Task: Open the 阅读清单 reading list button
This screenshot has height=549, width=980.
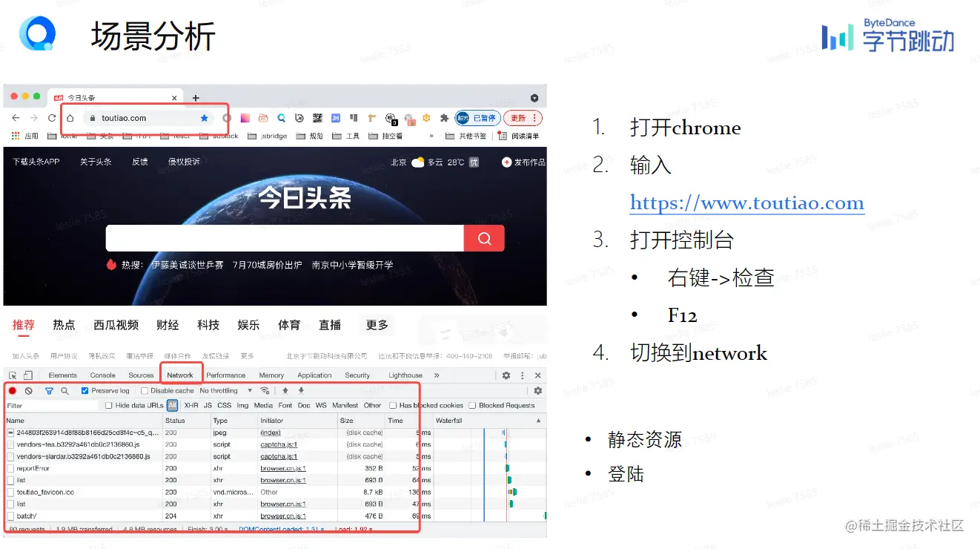Action: pos(519,136)
